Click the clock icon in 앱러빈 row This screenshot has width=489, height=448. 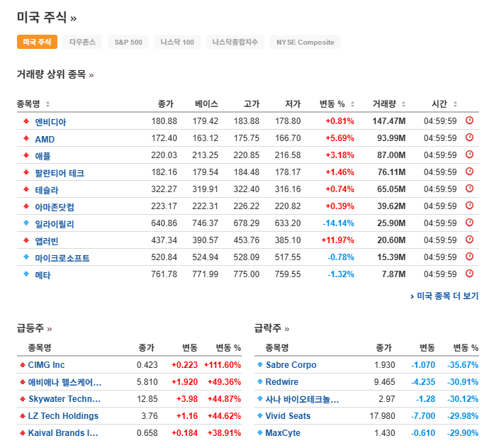(x=469, y=240)
